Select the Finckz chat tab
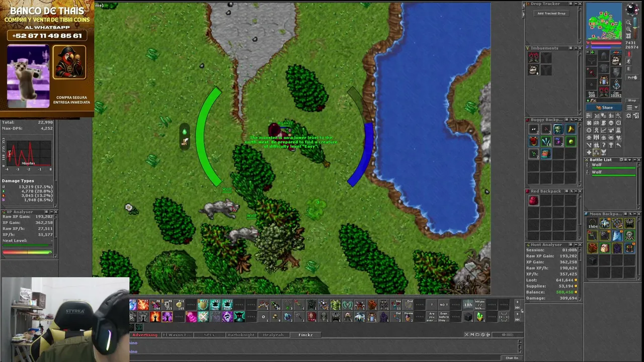644x362 pixels. 305,335
